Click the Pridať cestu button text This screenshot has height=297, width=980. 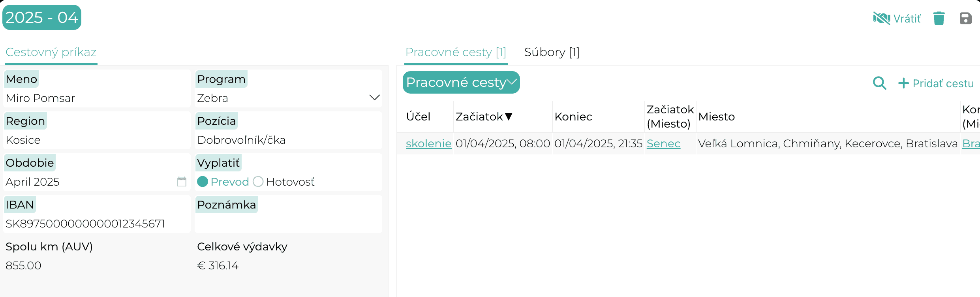[943, 83]
